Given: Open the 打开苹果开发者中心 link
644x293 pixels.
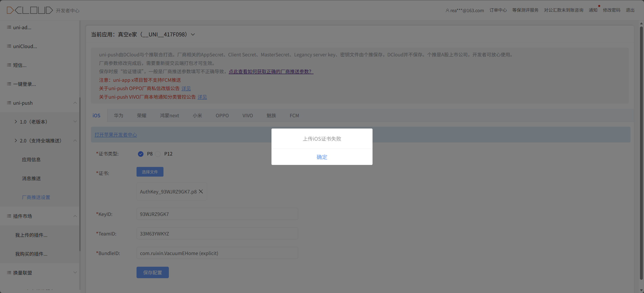Looking at the screenshot, I should point(116,135).
